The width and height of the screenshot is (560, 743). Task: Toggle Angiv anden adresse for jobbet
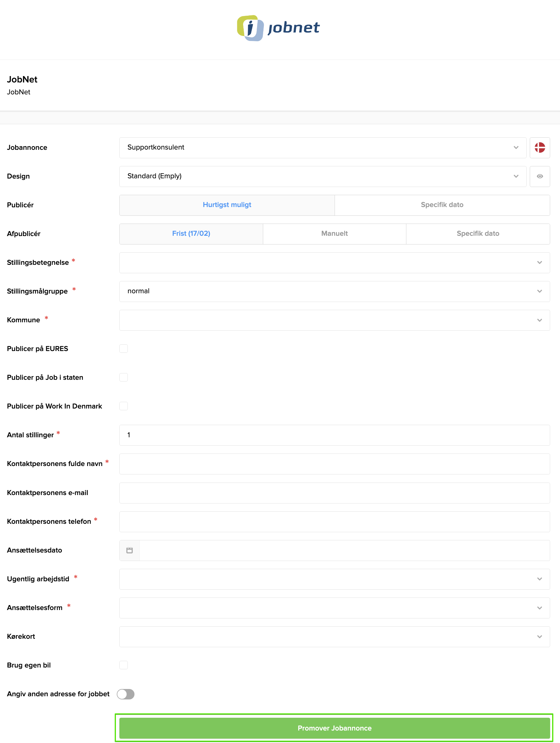click(x=126, y=694)
